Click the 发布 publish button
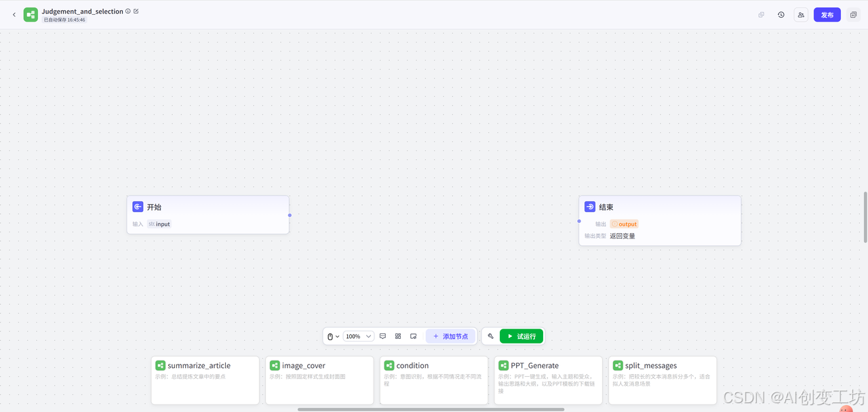 tap(827, 14)
